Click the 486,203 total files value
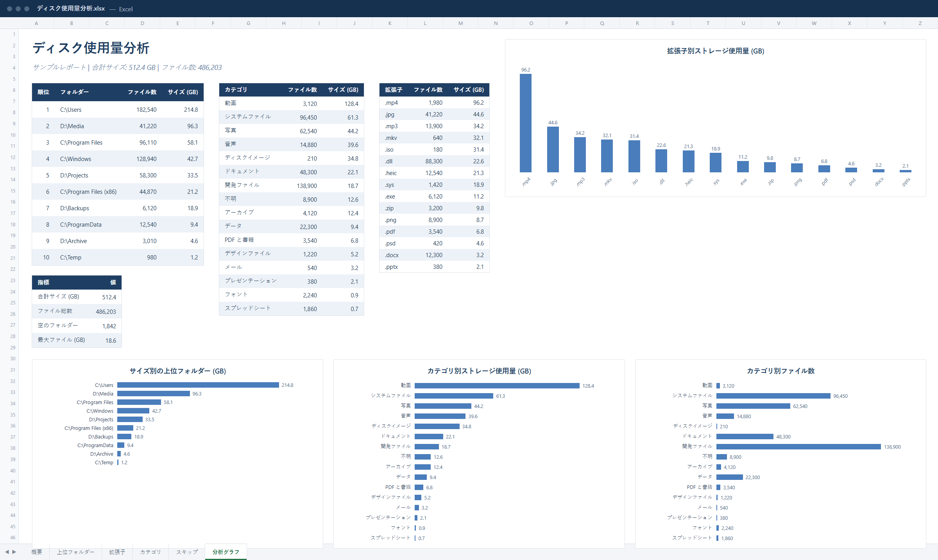Image resolution: width=938 pixels, height=560 pixels. pos(106,311)
